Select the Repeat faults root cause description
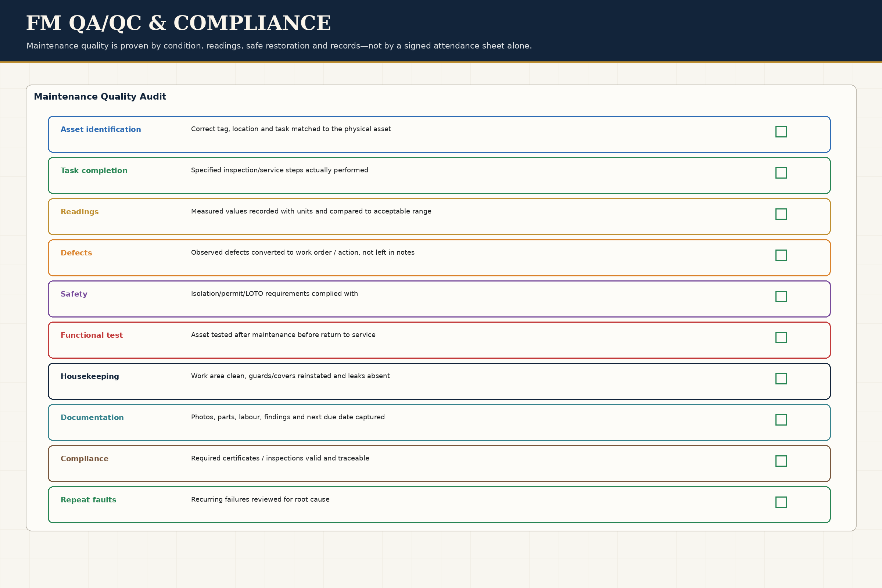This screenshot has height=588, width=882. 260,499
